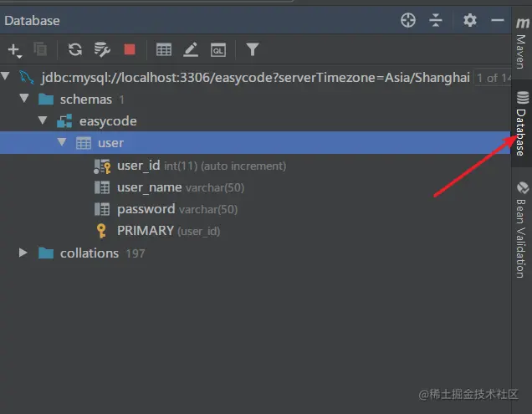
Task: Select the schemas folder row
Action: pyautogui.click(x=255, y=100)
